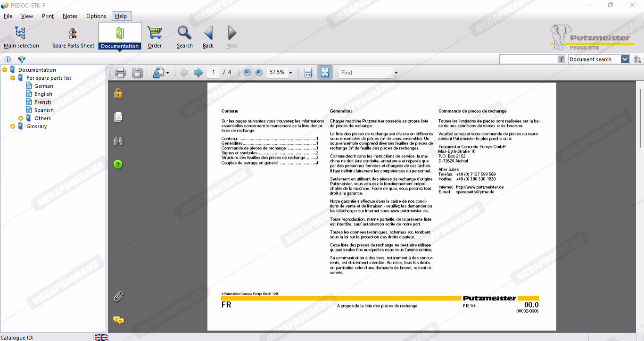Click the Putzmeister PEDOC-ETK logo
The image size is (644, 341).
pos(592,38)
